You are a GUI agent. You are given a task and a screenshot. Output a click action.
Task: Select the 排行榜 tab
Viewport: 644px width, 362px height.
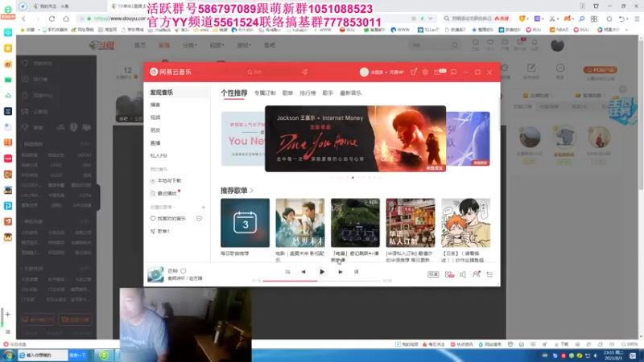308,93
